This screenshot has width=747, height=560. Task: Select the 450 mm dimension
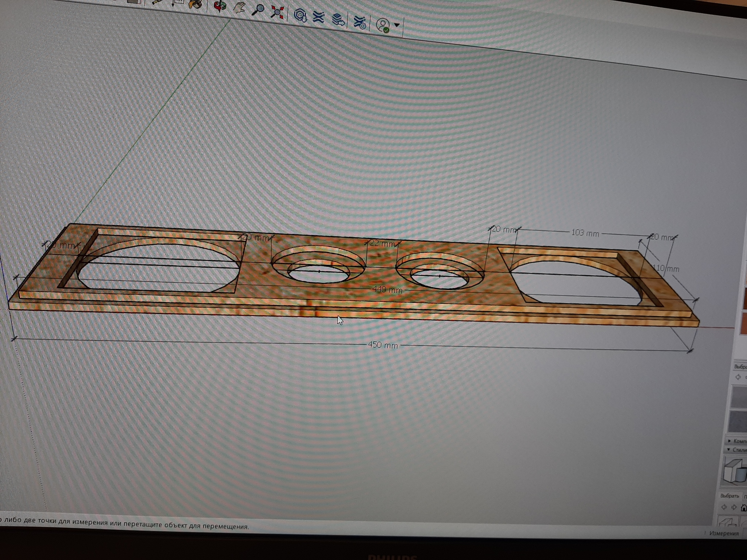click(383, 345)
